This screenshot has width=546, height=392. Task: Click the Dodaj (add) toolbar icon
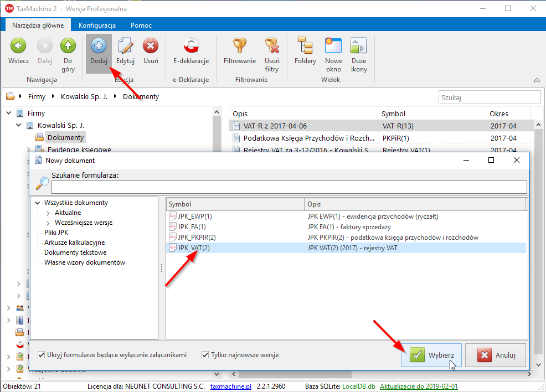tap(99, 47)
